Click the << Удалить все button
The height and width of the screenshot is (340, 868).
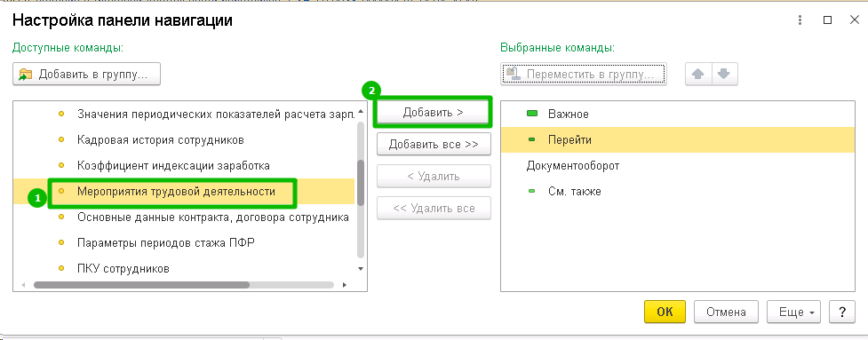[x=434, y=209]
